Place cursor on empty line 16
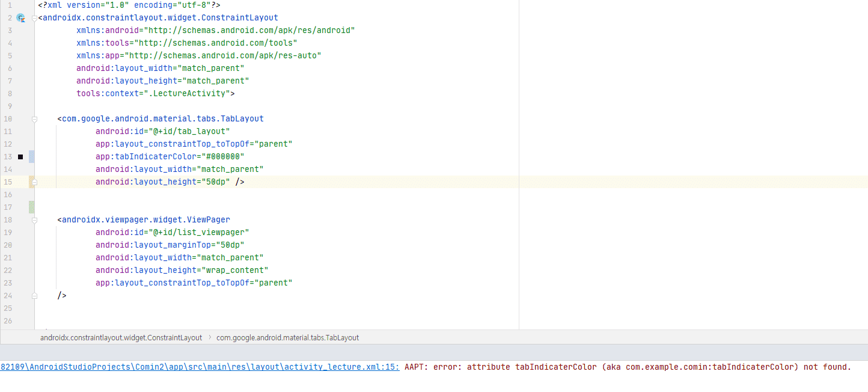 point(240,195)
